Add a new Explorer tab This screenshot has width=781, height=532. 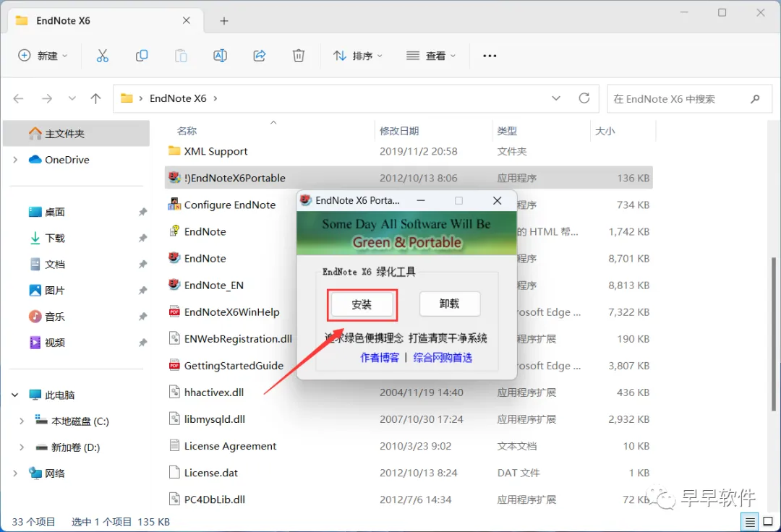point(224,21)
